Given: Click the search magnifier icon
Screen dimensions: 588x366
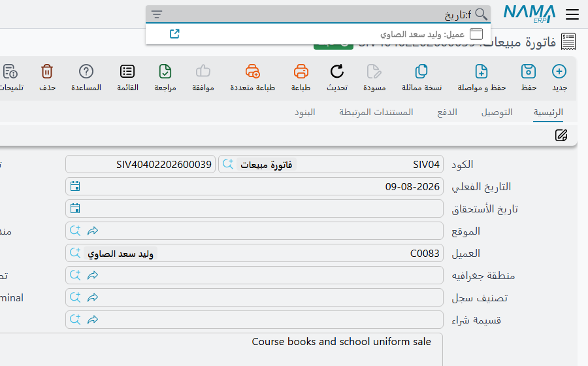Looking at the screenshot, I should click(x=481, y=14).
